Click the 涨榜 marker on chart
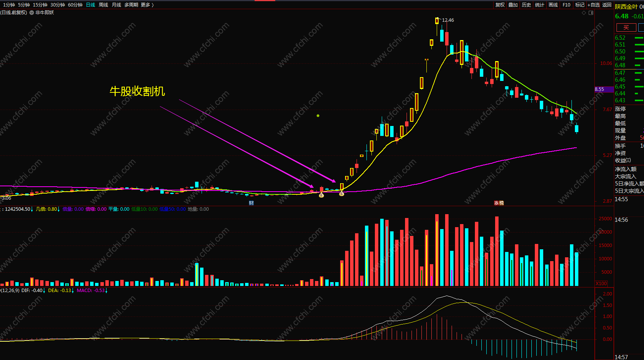Screen dimensions: 644x360 click(x=499, y=203)
